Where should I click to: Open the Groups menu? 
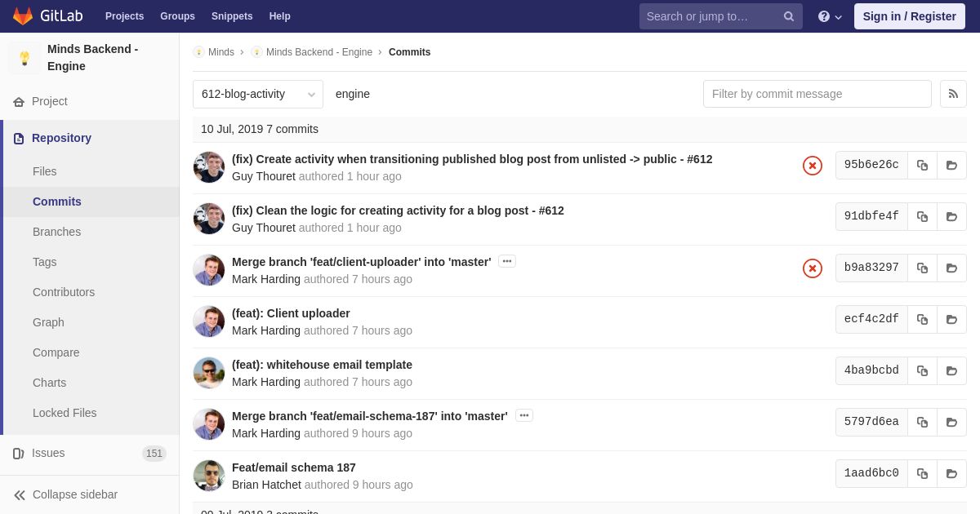click(177, 16)
